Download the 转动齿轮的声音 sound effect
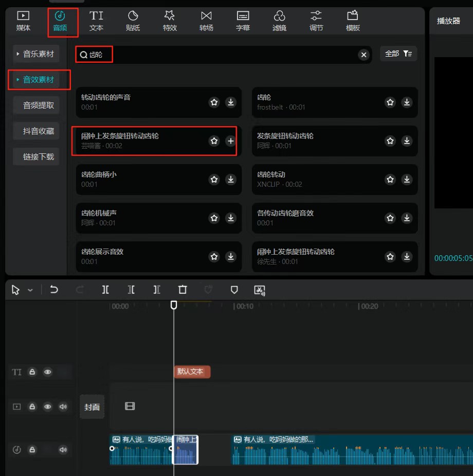473x476 pixels. pyautogui.click(x=231, y=102)
